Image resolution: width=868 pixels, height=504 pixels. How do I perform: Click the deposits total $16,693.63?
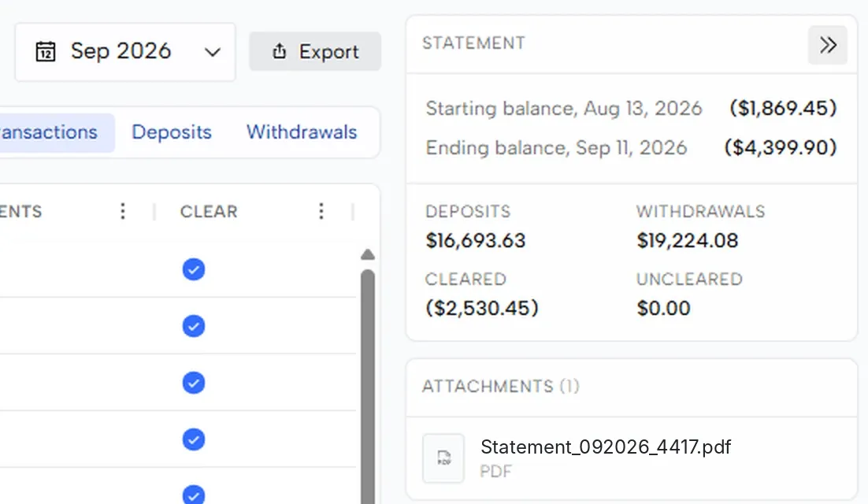coord(476,241)
